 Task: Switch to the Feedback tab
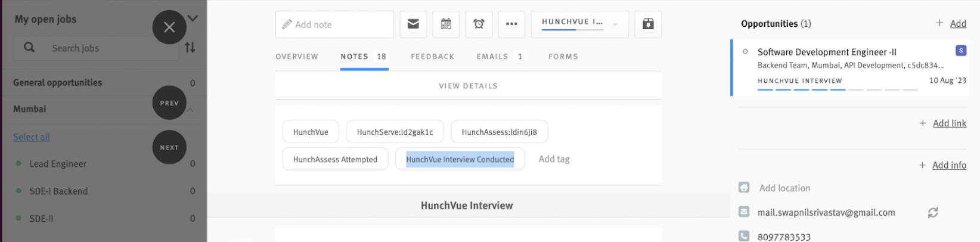(432, 57)
